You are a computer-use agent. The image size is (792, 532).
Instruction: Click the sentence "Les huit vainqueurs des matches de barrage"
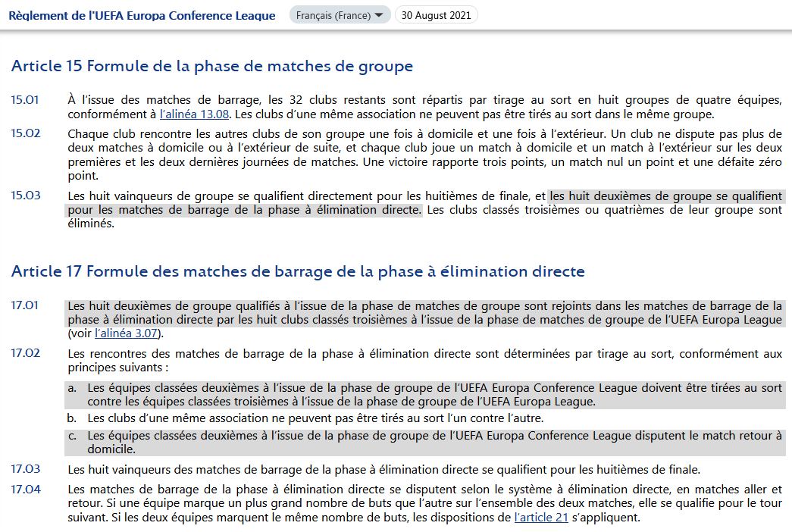coord(384,469)
